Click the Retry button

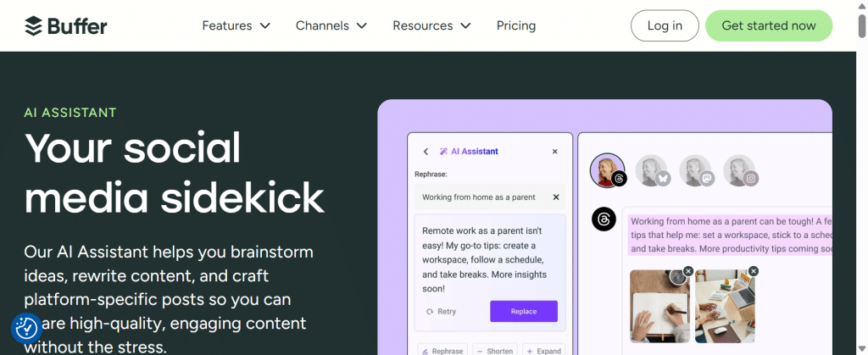(441, 311)
